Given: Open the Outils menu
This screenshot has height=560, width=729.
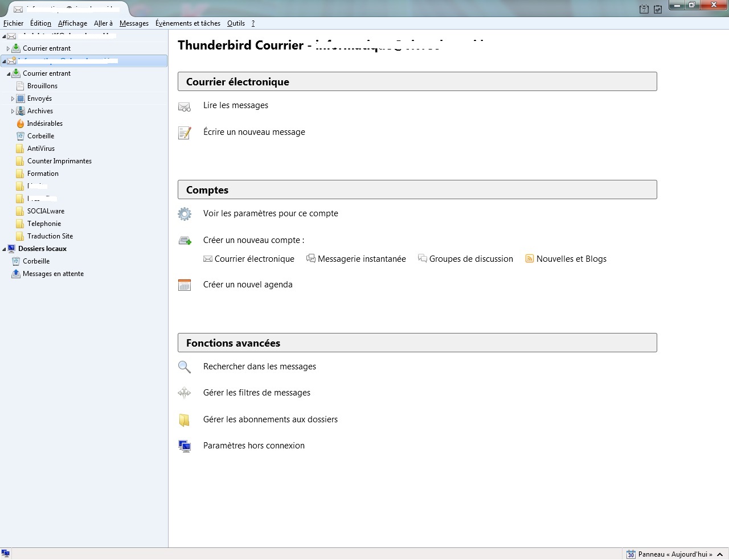Looking at the screenshot, I should point(236,23).
